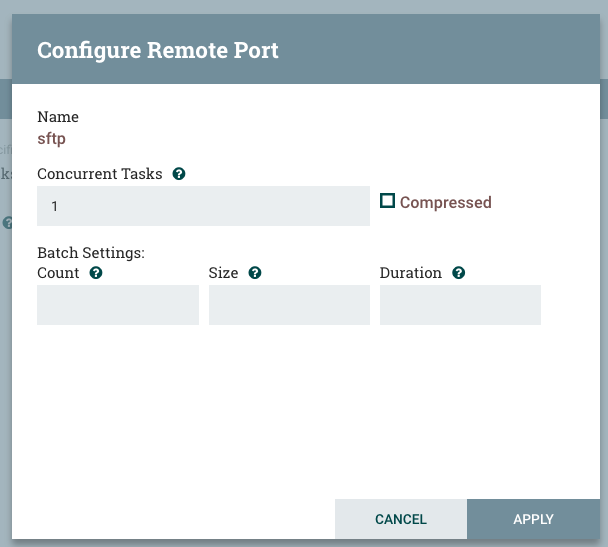Apply the remote port configuration
Screen dimensions: 608x547
tap(533, 519)
